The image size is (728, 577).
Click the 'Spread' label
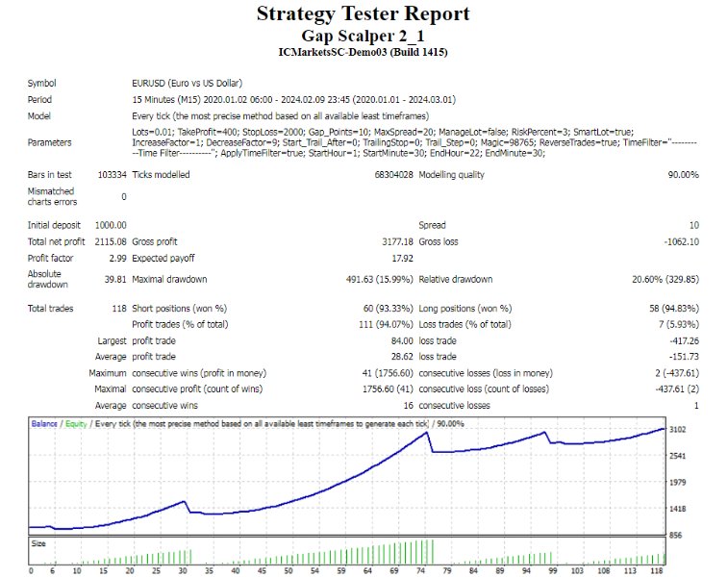click(x=432, y=225)
